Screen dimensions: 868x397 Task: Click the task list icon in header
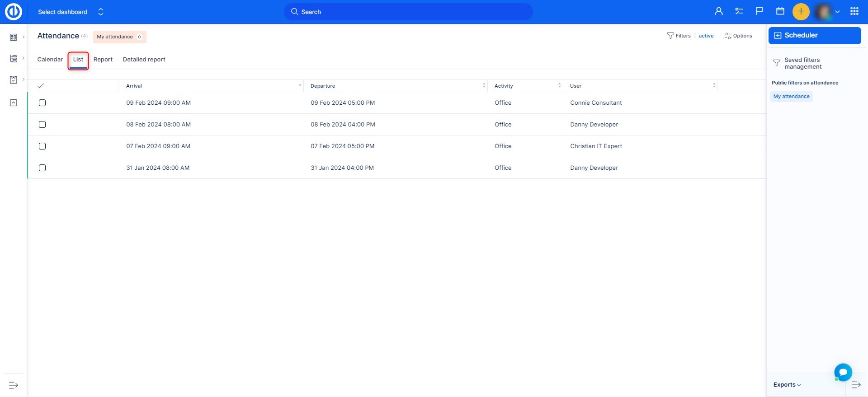point(739,12)
